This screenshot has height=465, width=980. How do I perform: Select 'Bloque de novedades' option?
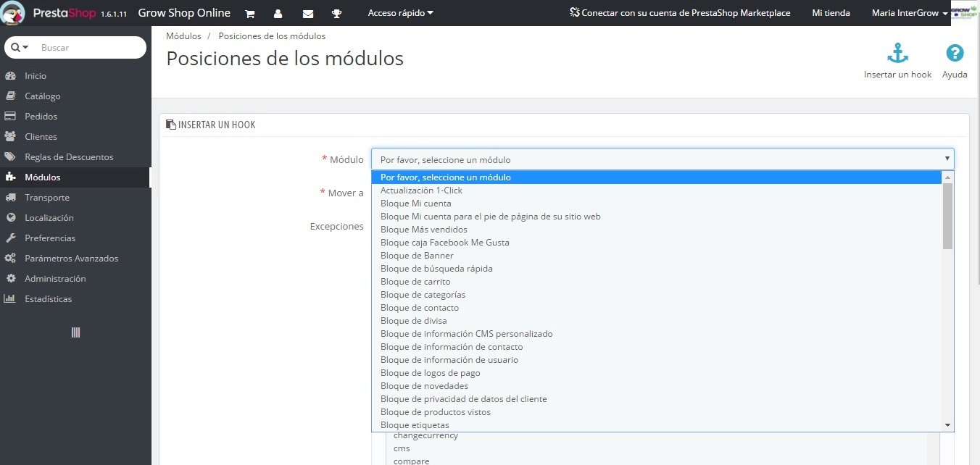pos(657,386)
